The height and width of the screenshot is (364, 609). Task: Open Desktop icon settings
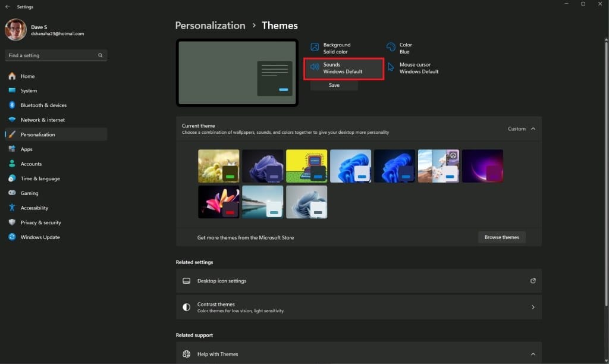[358, 281]
